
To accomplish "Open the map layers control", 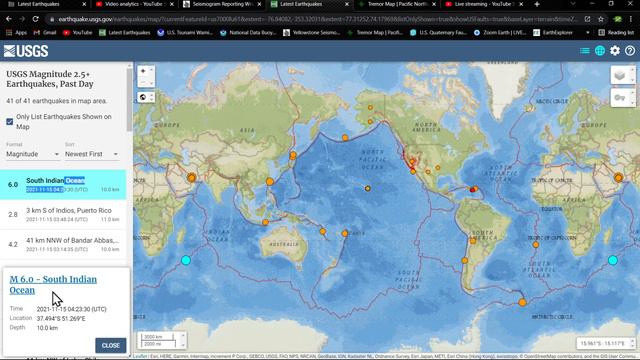I will pyautogui.click(x=620, y=76).
